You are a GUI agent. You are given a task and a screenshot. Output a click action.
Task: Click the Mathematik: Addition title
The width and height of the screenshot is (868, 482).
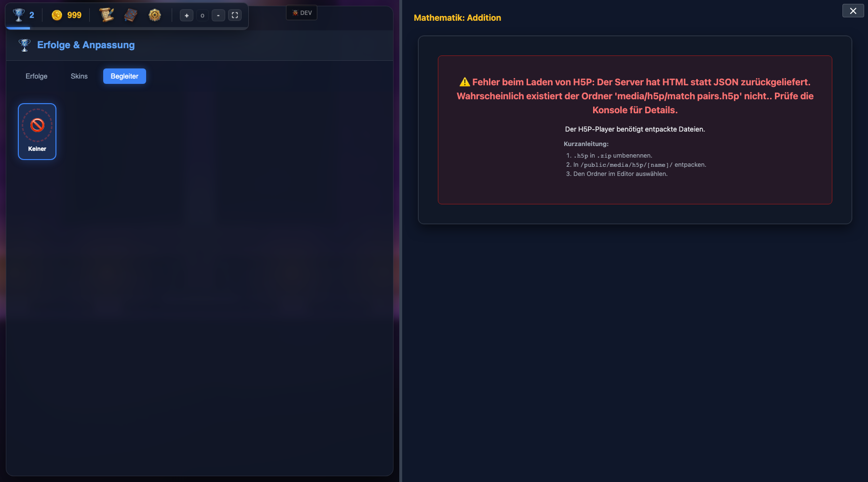pyautogui.click(x=457, y=18)
